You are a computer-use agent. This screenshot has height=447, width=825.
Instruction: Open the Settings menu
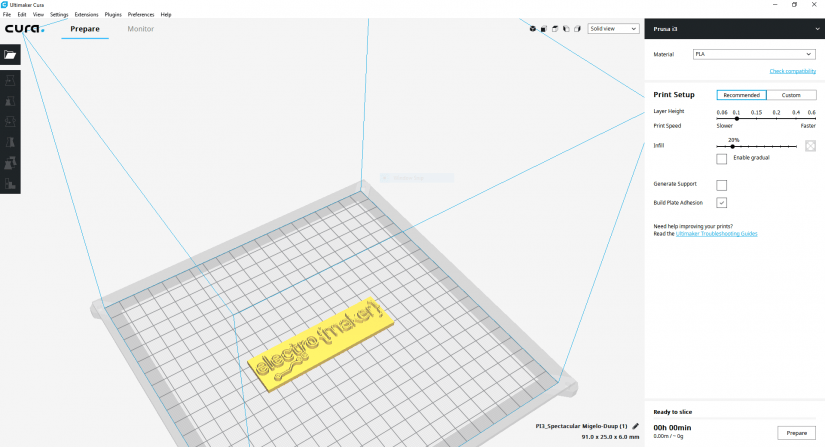click(59, 15)
